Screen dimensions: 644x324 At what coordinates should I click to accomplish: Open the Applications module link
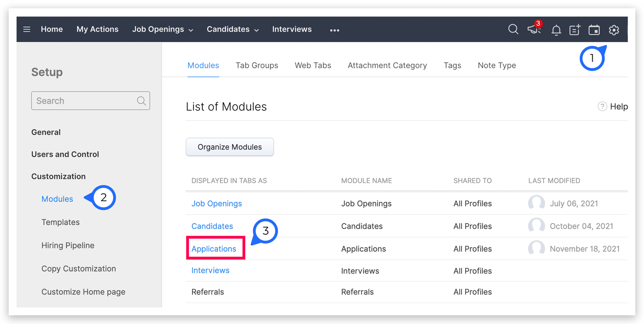(x=214, y=249)
